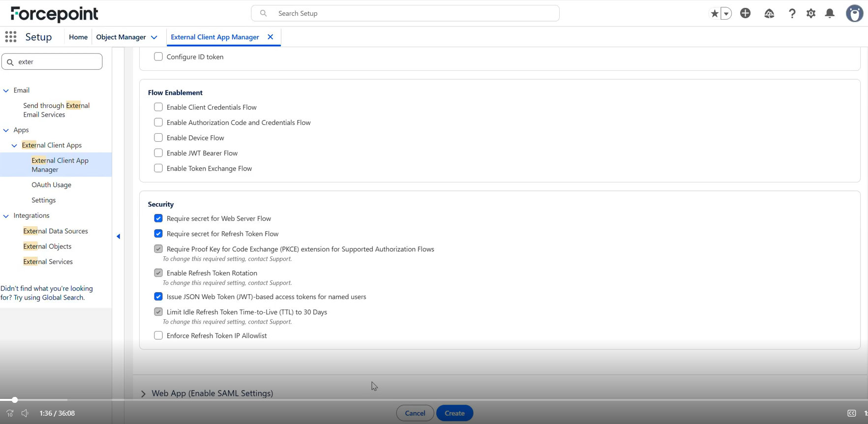Click the video progress bar

click(x=434, y=400)
